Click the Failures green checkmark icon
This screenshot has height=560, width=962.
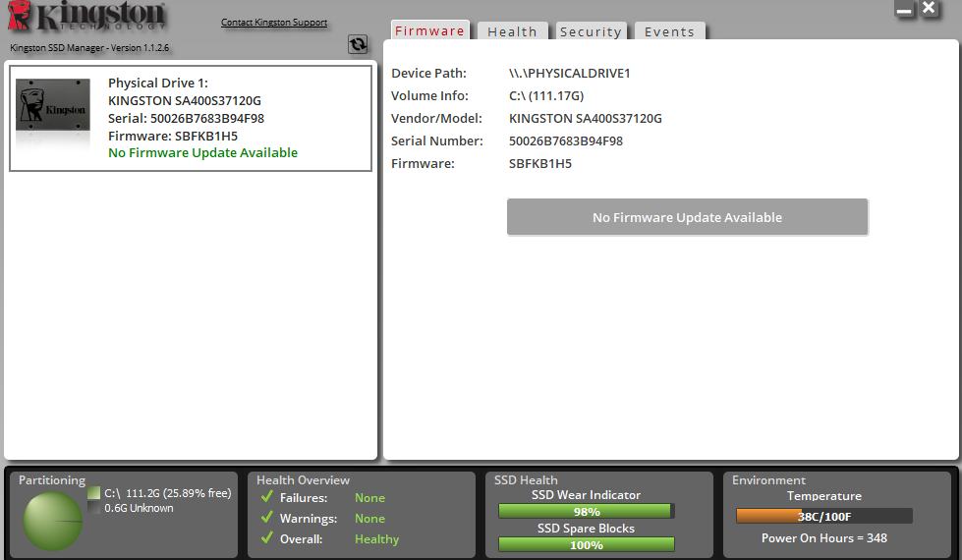267,497
